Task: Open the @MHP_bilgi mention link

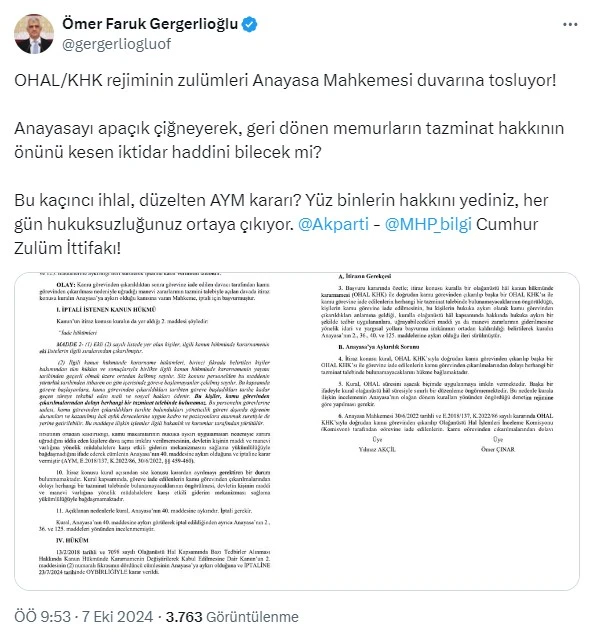Action: tap(428, 224)
